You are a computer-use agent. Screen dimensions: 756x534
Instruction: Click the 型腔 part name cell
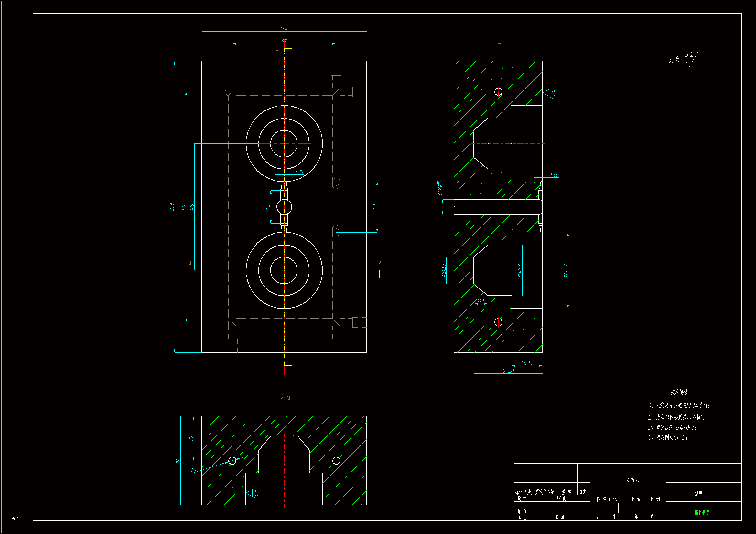click(698, 493)
